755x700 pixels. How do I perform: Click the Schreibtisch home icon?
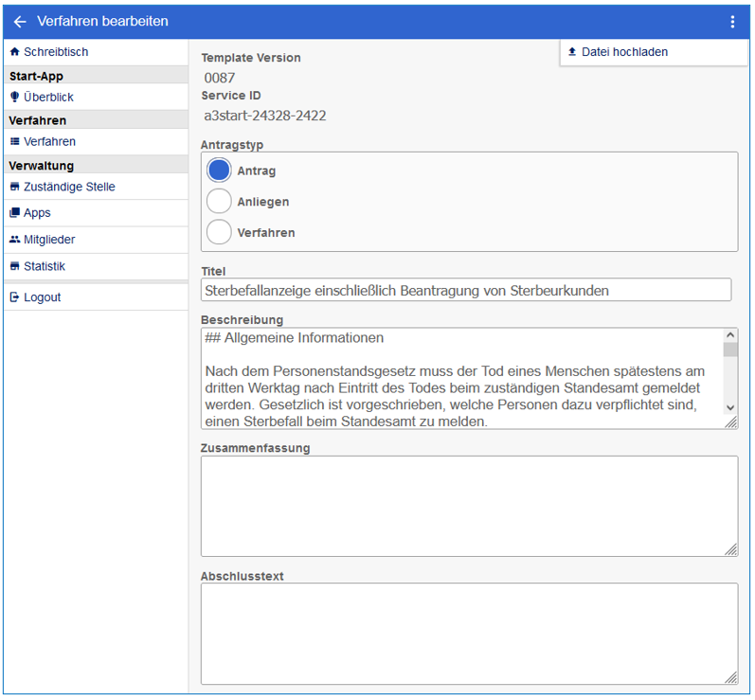pos(14,52)
